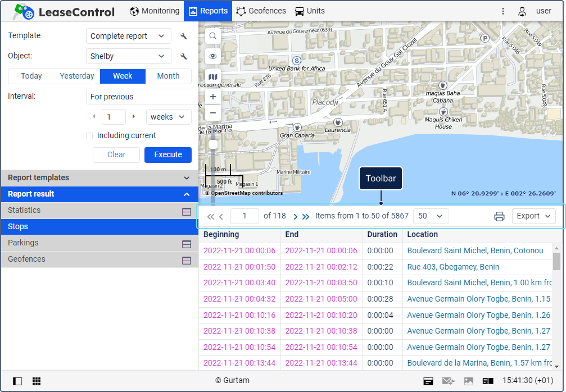Open the apps grid icon in footer

coord(37,381)
